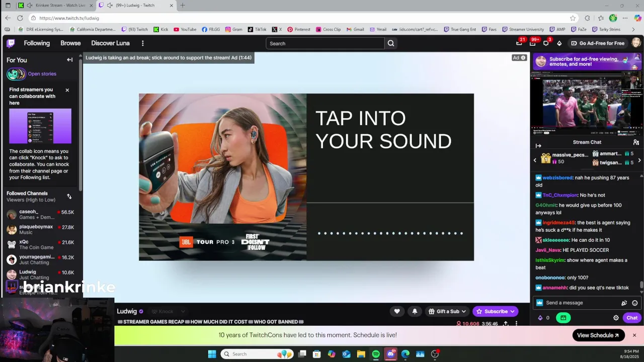Open yourragegaming followed channel
644x362 pixels.
(x=40, y=260)
